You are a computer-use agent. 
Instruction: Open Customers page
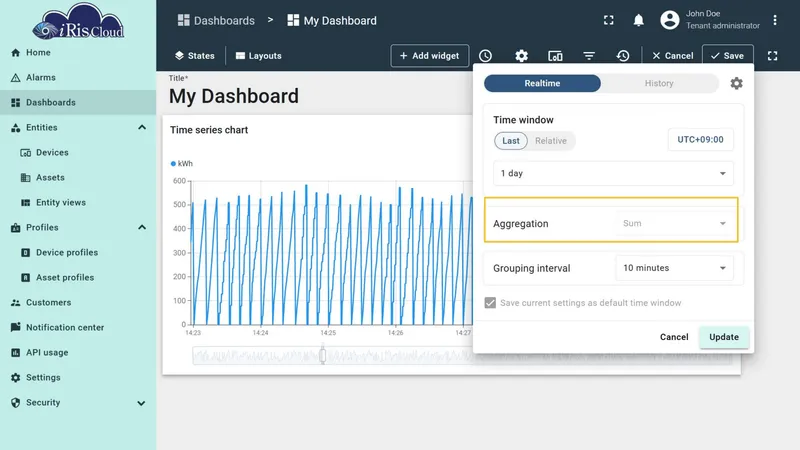tap(78, 303)
